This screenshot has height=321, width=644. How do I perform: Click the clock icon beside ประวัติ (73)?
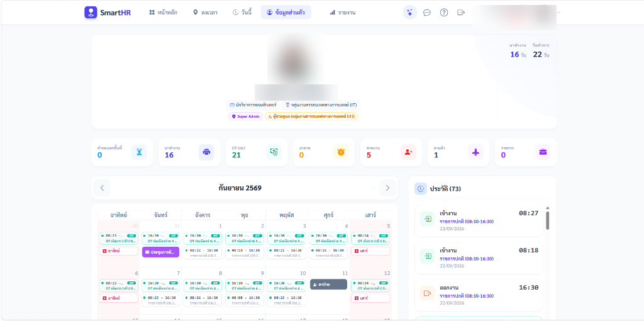tap(421, 189)
